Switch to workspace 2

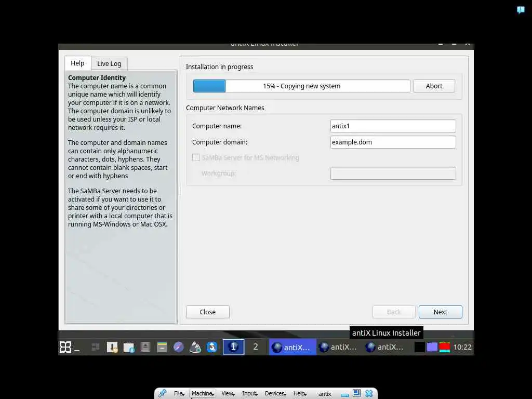pos(256,347)
